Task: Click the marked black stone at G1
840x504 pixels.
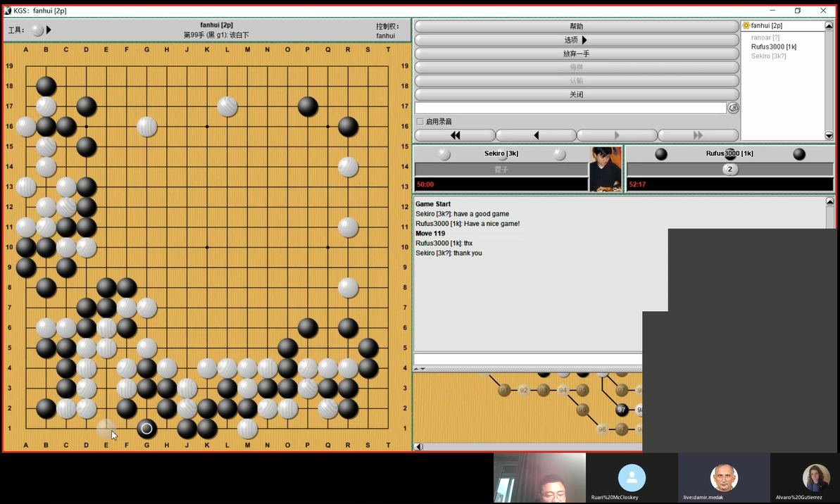Action: click(146, 428)
